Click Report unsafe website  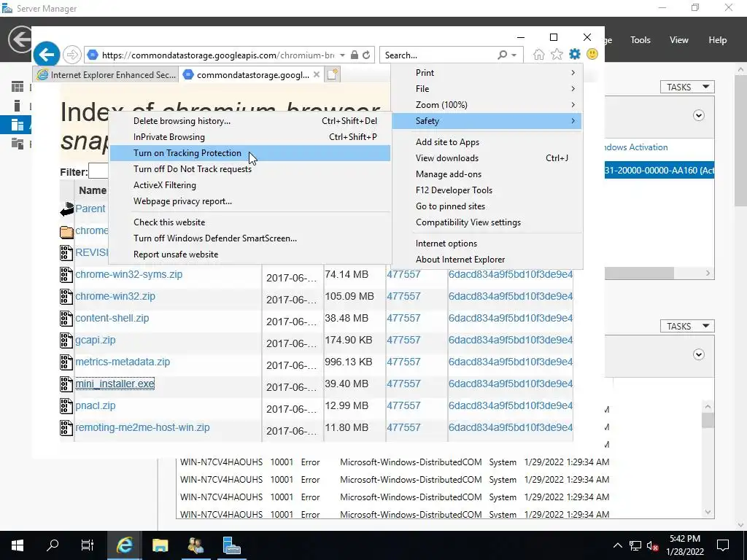(x=249, y=254)
